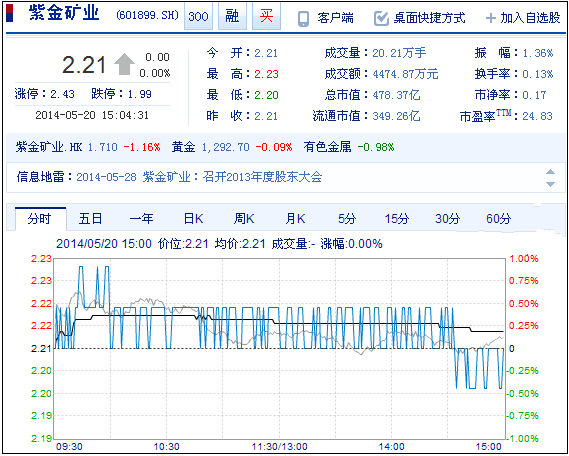Click the 涨停 value 2.43
The width and height of the screenshot is (569, 456).
62,94
